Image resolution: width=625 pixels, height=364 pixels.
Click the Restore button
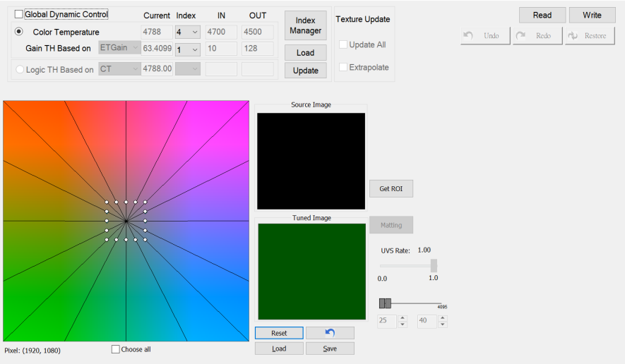tap(590, 35)
